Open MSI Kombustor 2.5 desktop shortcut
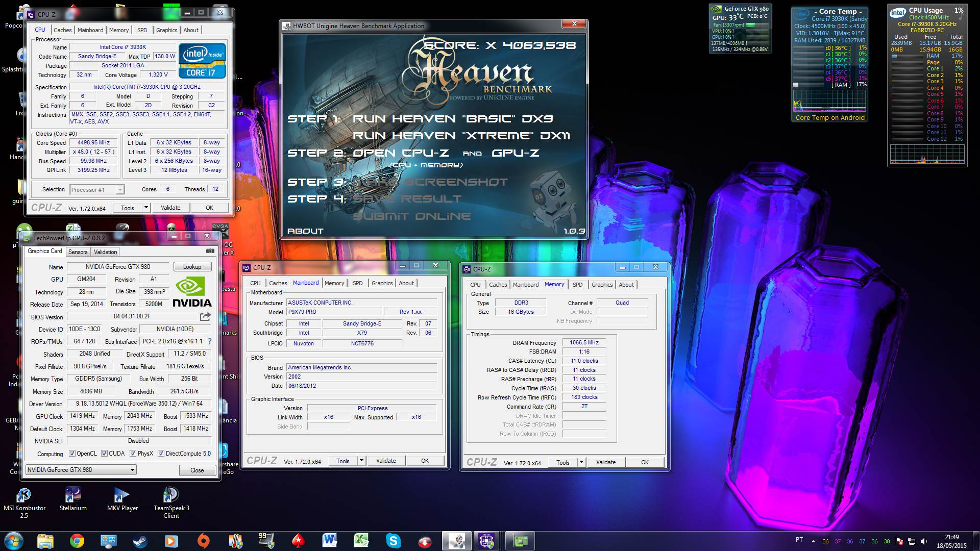This screenshot has width=980, height=551. tap(24, 503)
